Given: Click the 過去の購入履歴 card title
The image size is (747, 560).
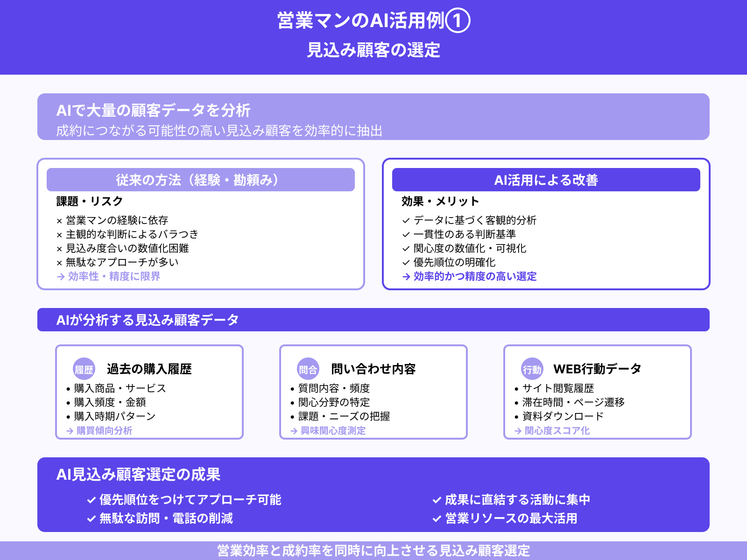Looking at the screenshot, I should pyautogui.click(x=149, y=369).
